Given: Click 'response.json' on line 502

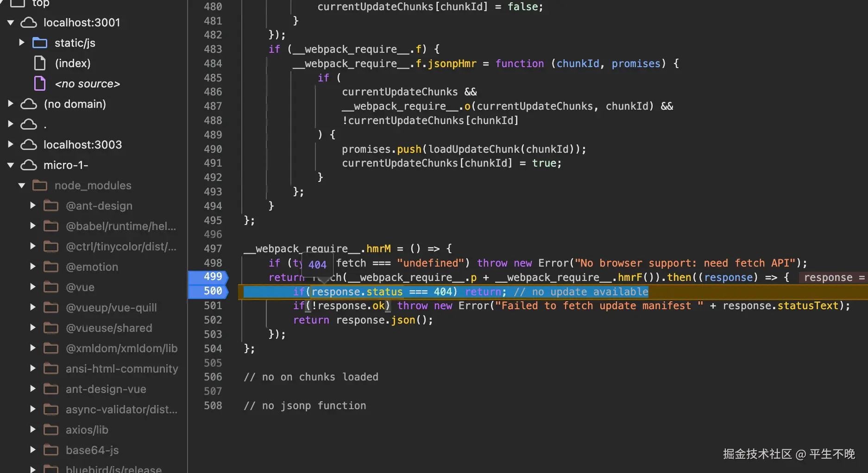Looking at the screenshot, I should (x=376, y=320).
